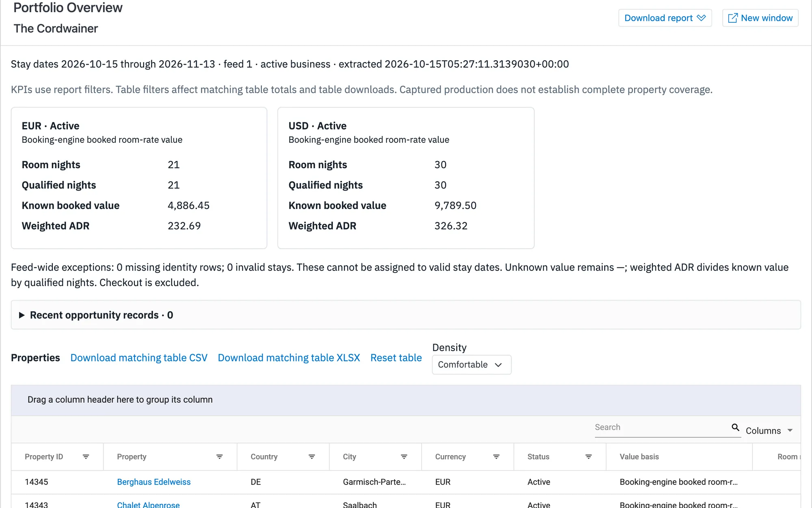Viewport: 812px width, 508px height.
Task: Click 'The Cordwainer' subtitle
Action: pyautogui.click(x=56, y=28)
